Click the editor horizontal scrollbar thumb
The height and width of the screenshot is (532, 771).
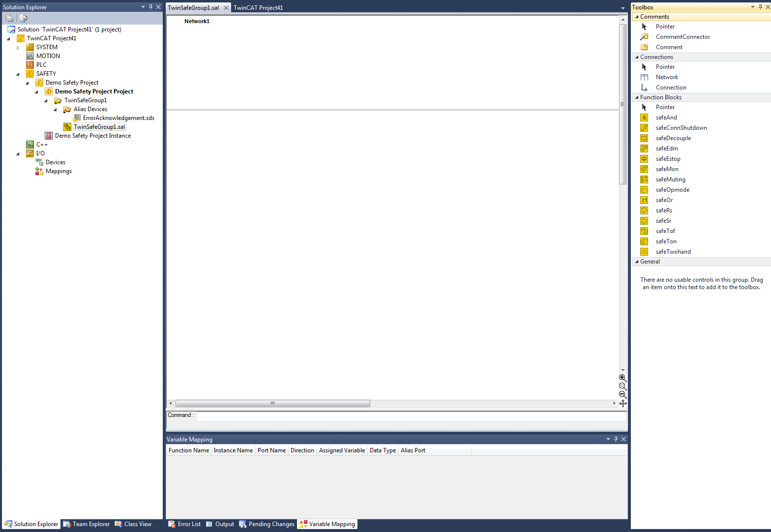273,404
